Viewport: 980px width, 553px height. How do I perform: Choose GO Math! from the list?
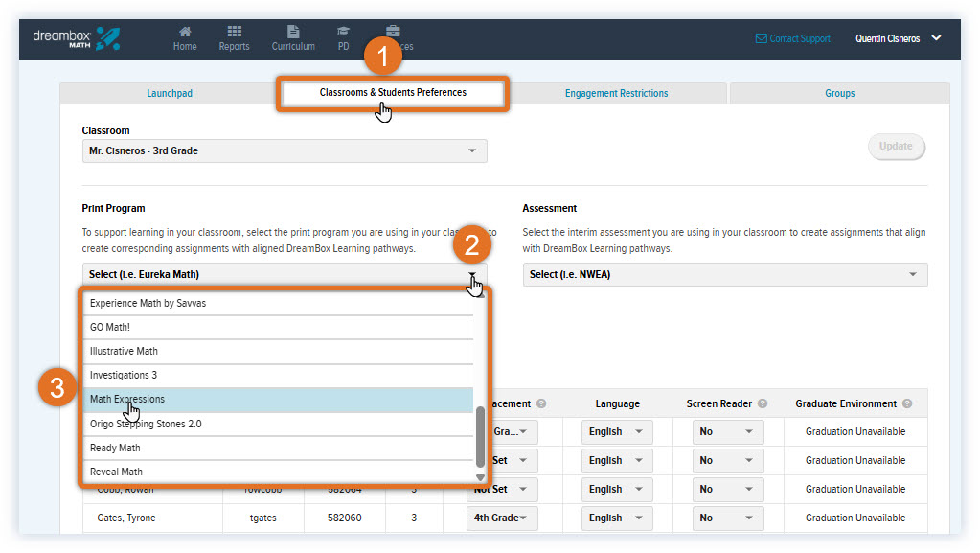pyautogui.click(x=278, y=327)
